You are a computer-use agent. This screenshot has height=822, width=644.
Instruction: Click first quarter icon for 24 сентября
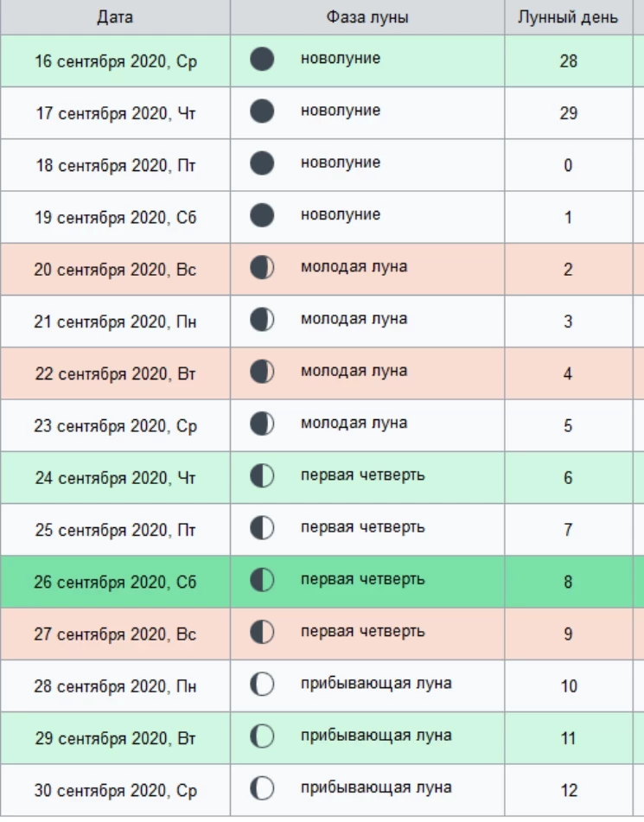(x=262, y=476)
